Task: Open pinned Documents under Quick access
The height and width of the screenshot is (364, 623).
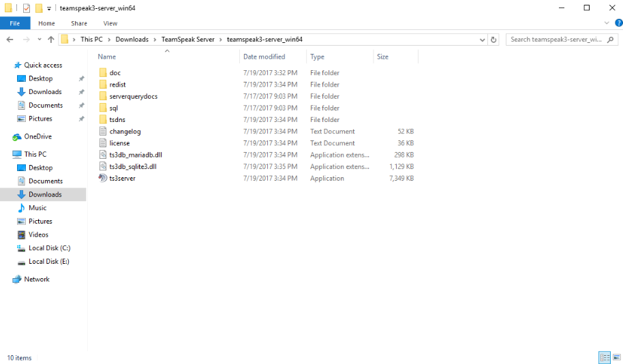Action: (x=46, y=105)
